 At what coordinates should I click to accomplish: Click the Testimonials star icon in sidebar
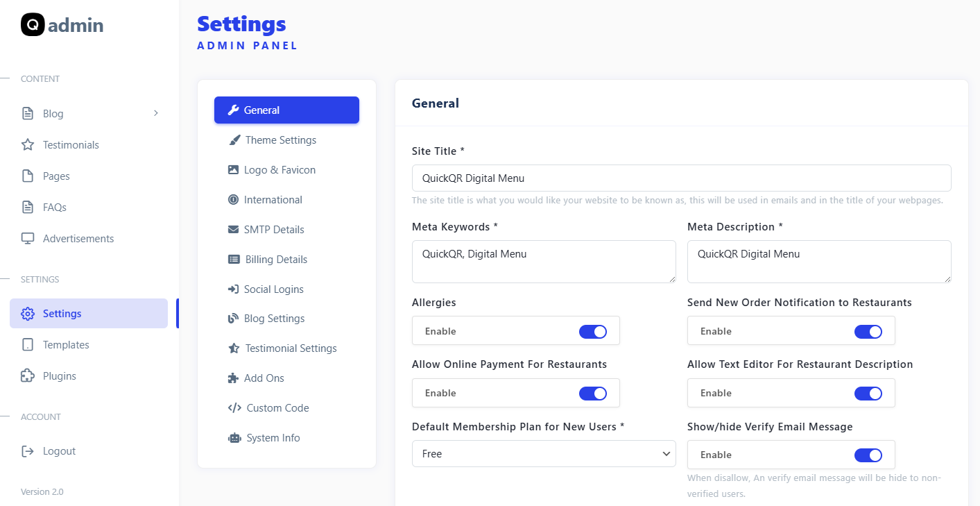coord(28,145)
